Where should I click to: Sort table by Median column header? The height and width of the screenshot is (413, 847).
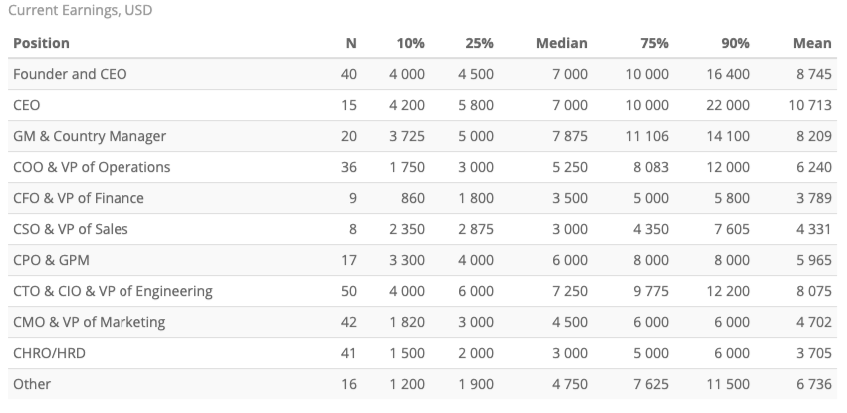pos(561,43)
